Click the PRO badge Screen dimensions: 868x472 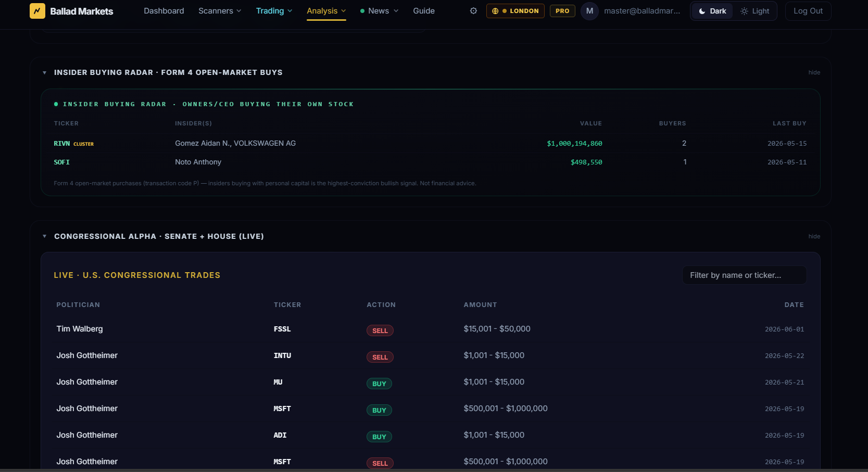(x=562, y=11)
